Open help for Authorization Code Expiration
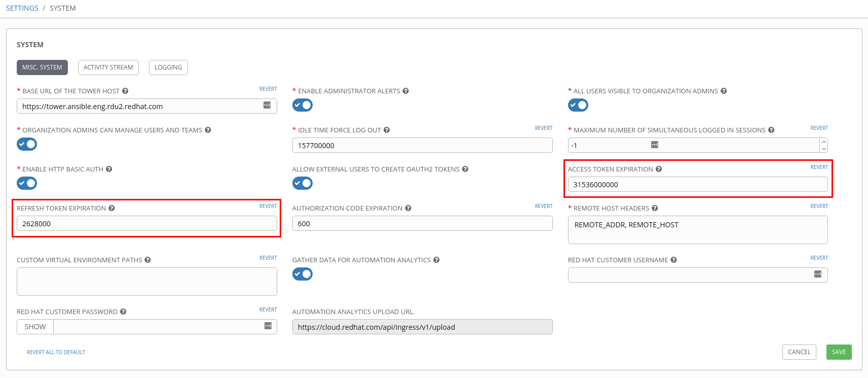Image resolution: width=868 pixels, height=378 pixels. [408, 209]
